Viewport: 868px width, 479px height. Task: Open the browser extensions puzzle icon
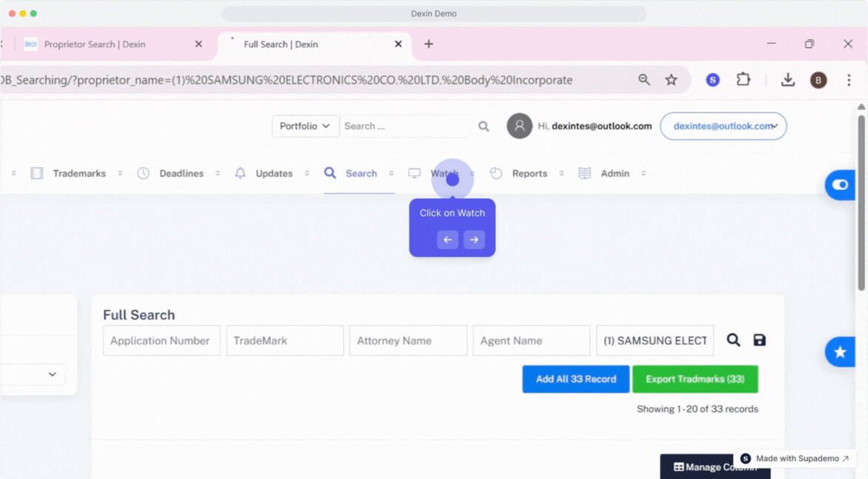point(743,80)
